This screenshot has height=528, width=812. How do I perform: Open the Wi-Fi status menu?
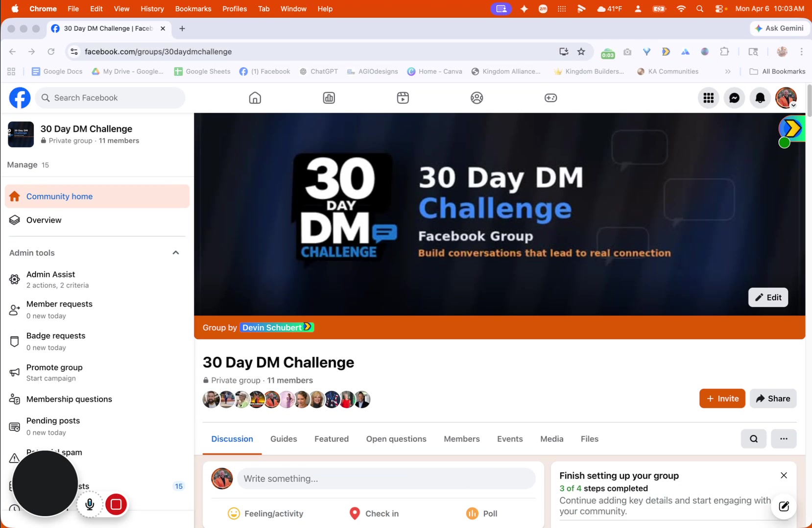click(x=681, y=9)
